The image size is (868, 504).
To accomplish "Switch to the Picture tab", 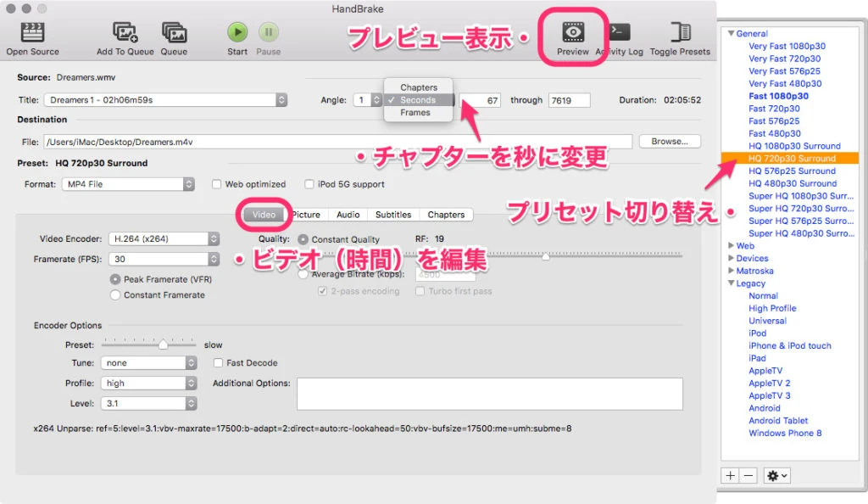I will (306, 215).
